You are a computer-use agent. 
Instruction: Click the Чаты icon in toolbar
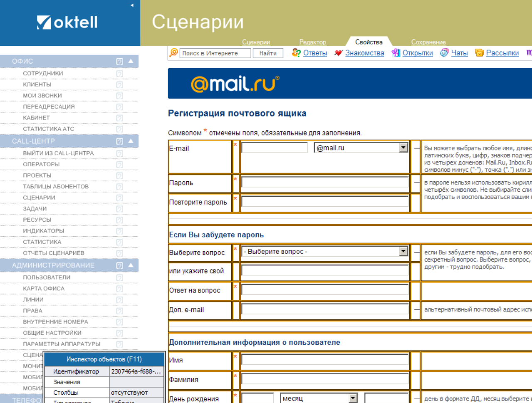pos(445,53)
